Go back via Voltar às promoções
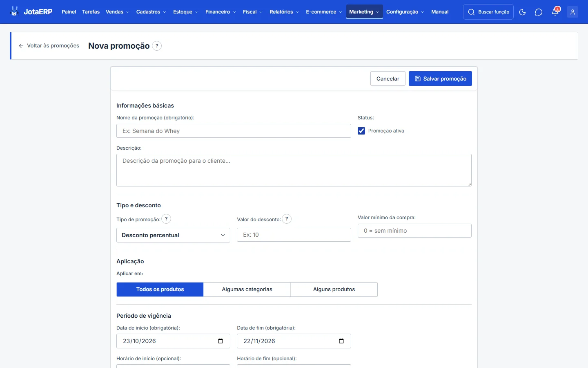588x368 pixels. tap(49, 46)
